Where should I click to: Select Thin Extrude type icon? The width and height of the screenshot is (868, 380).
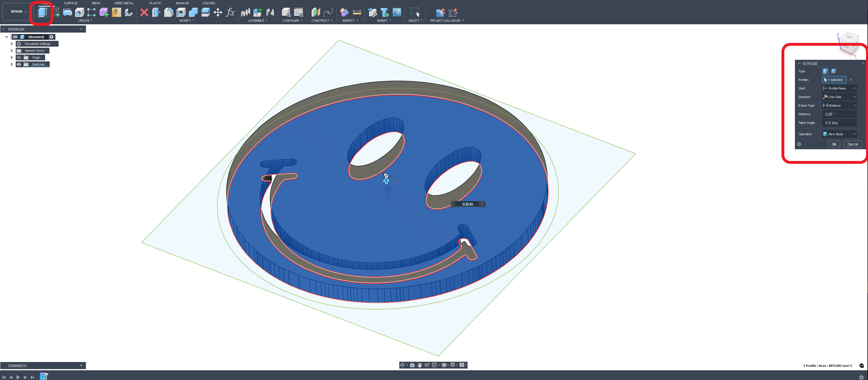click(833, 71)
